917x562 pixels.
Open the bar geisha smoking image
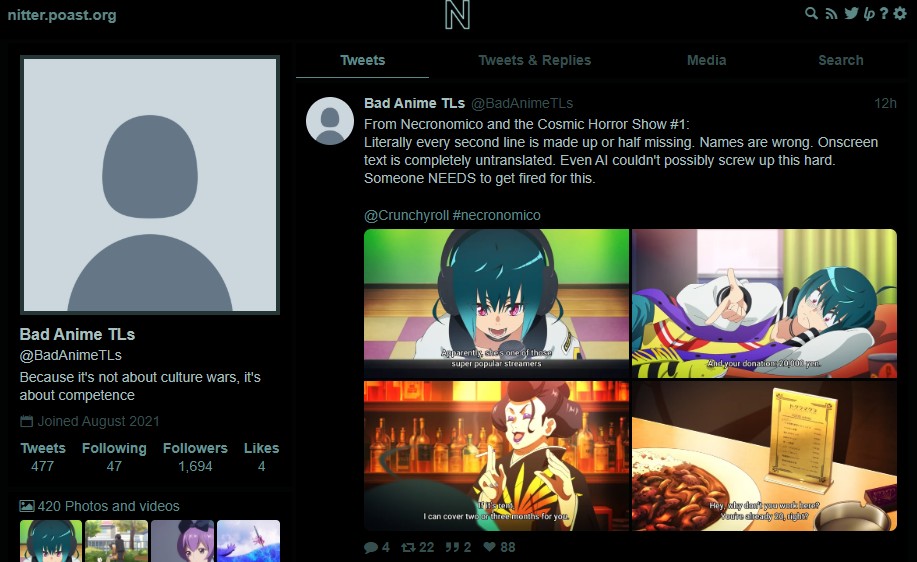pyautogui.click(x=496, y=456)
